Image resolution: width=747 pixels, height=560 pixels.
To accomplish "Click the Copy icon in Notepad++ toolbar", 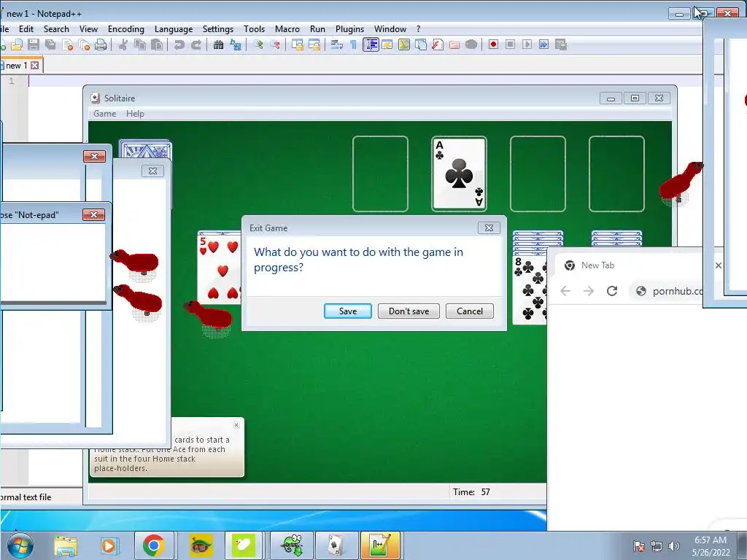I will point(140,44).
